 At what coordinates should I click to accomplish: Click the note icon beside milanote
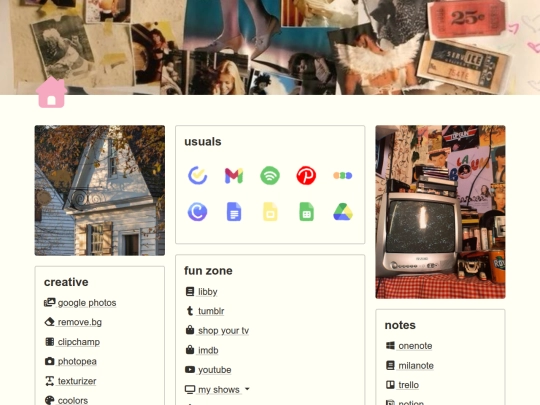[390, 365]
